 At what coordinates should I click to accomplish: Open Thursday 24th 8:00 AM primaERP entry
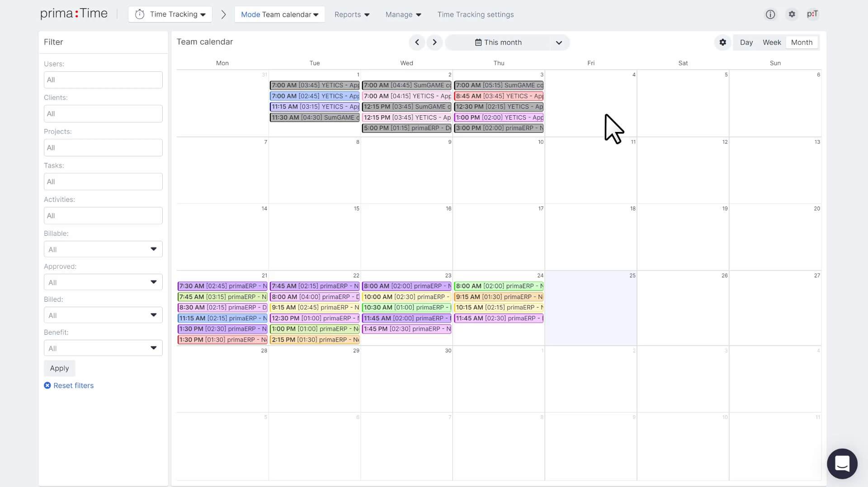(x=499, y=286)
